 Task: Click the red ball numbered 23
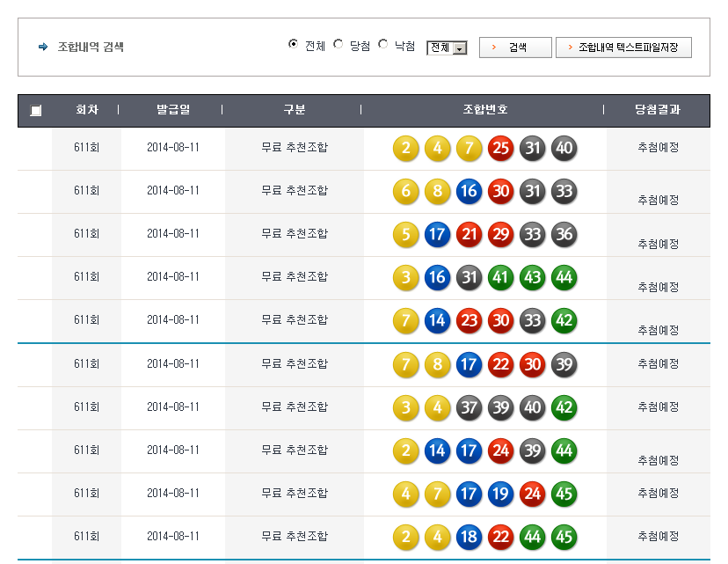click(469, 320)
